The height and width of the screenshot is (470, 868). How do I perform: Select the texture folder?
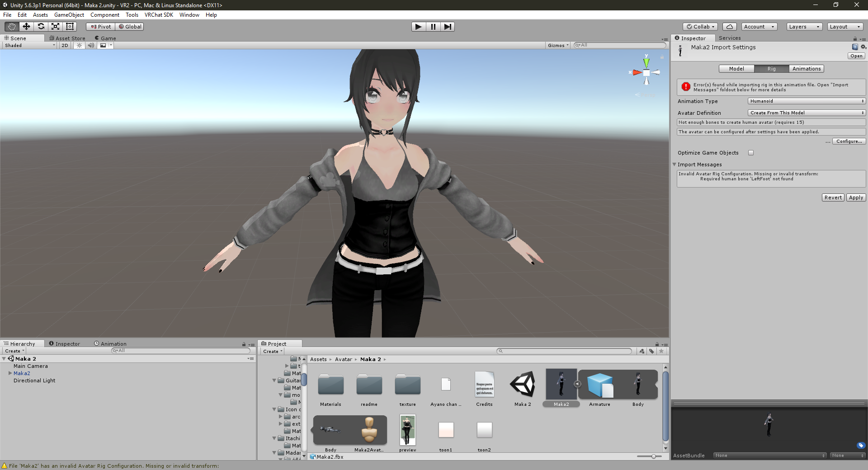click(408, 389)
